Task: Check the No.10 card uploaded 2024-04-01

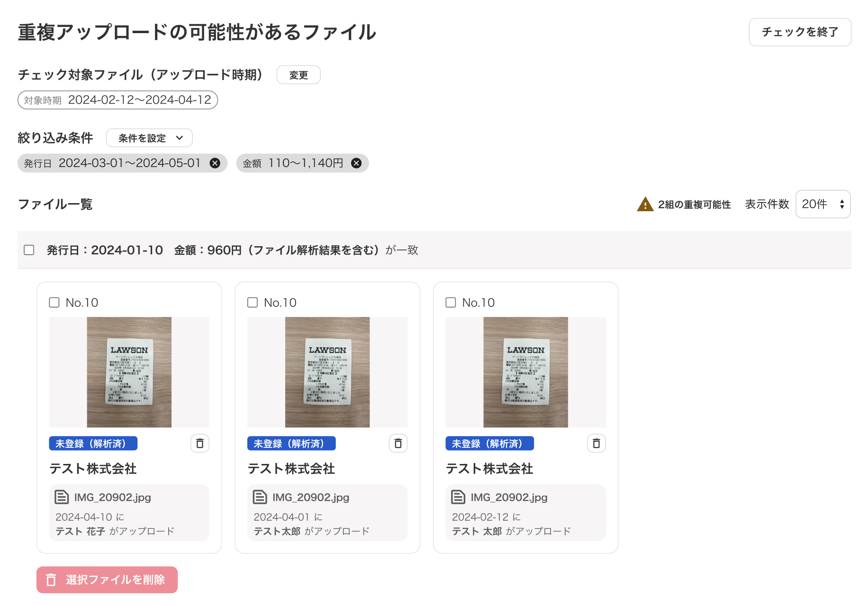Action: 253,303
